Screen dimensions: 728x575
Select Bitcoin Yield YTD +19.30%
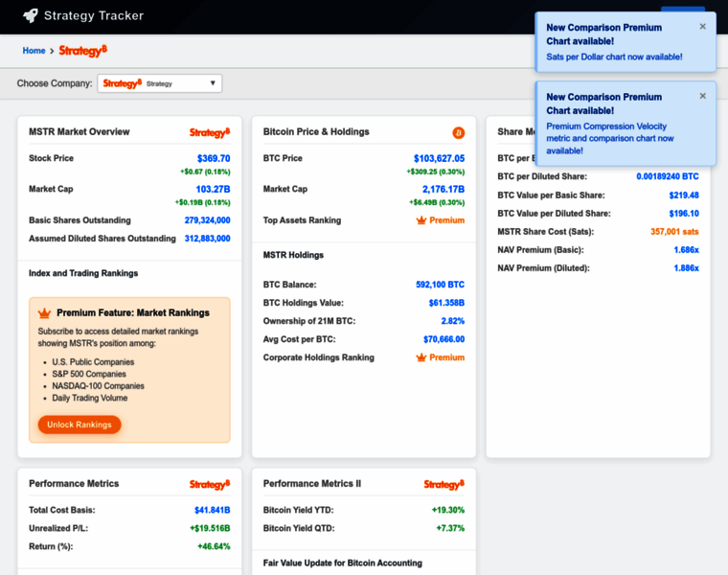tap(448, 510)
